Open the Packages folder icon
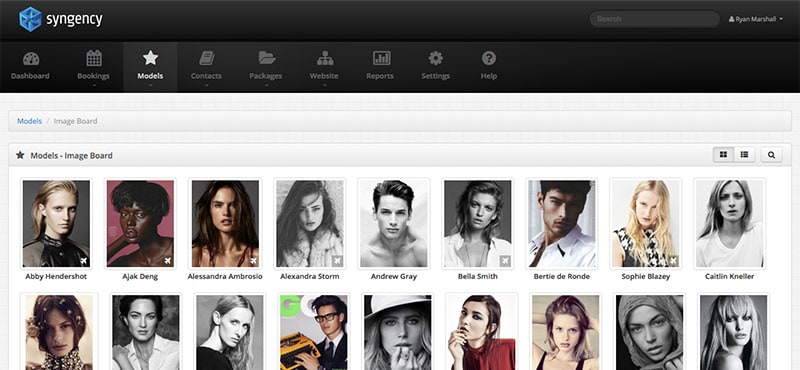The image size is (800, 370). (266, 58)
